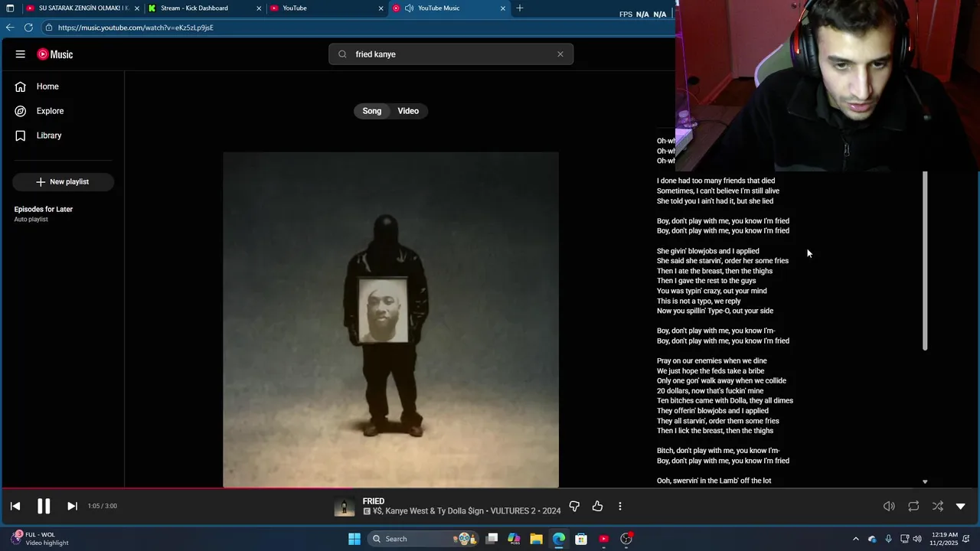Open the Windows Start menu
Viewport: 980px width, 551px height.
click(x=354, y=539)
